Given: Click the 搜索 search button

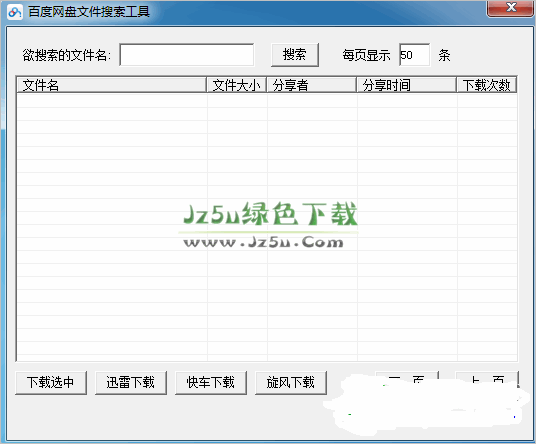Looking at the screenshot, I should 295,55.
